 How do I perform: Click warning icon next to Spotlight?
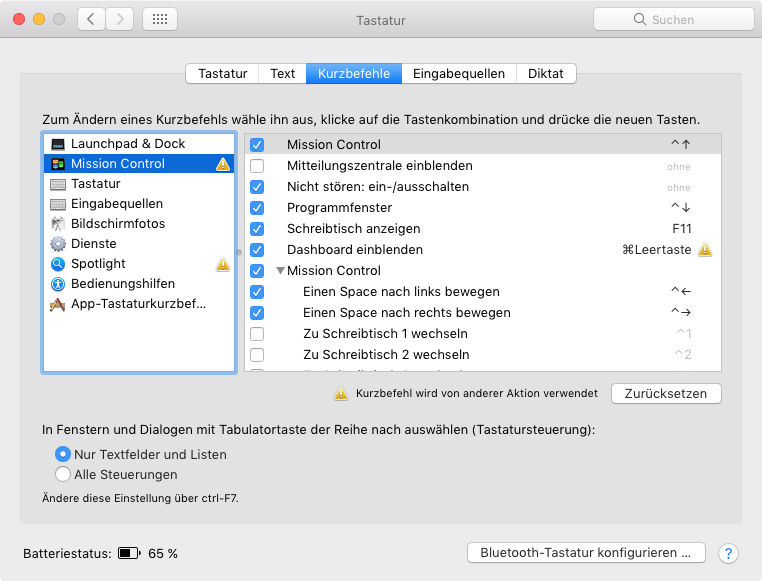223,264
